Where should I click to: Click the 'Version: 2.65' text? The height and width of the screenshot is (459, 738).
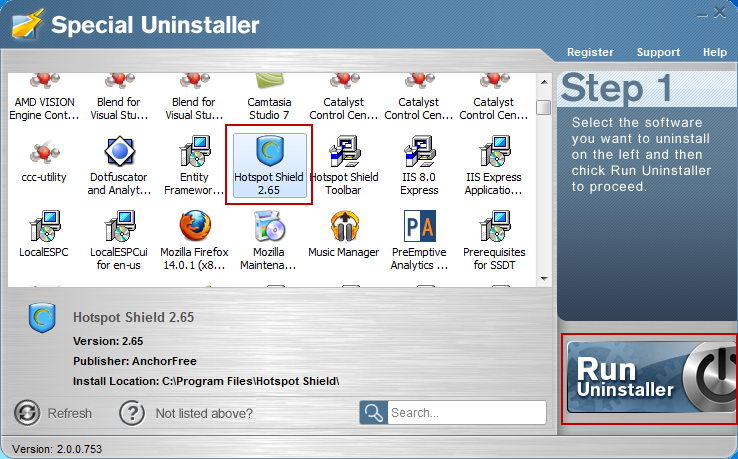coord(108,341)
